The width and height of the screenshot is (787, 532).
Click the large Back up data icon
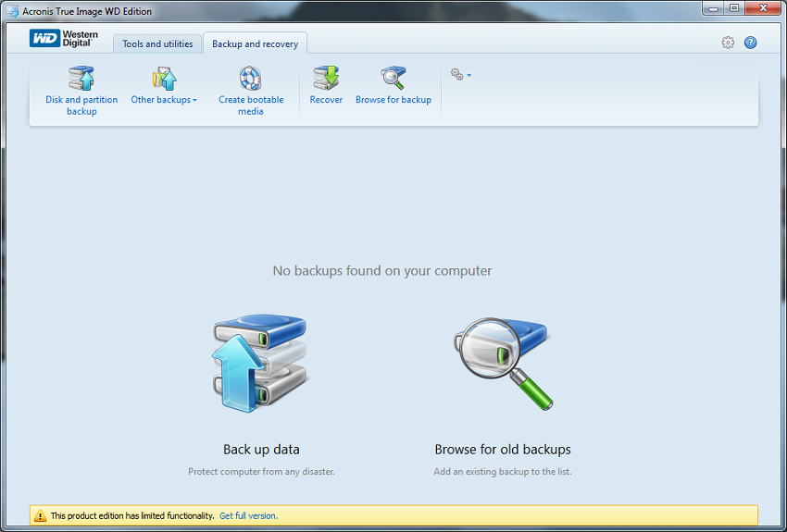259,363
